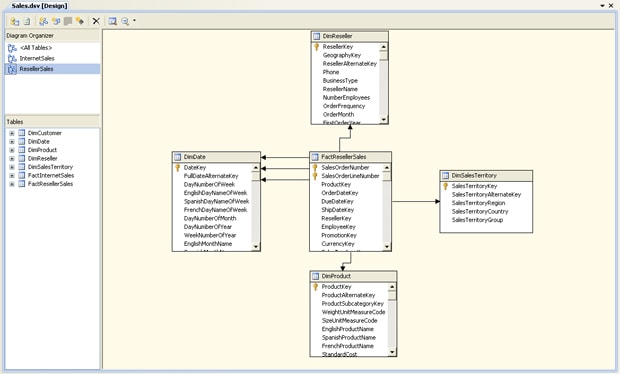Open the active documents dropdown arrow
Screen dimensions: 620x374
coord(602,6)
